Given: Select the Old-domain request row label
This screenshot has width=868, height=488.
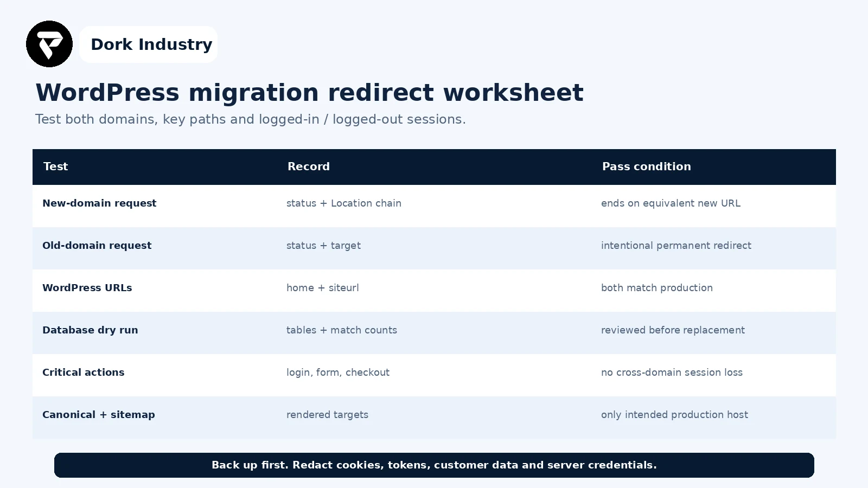Looking at the screenshot, I should (x=97, y=246).
